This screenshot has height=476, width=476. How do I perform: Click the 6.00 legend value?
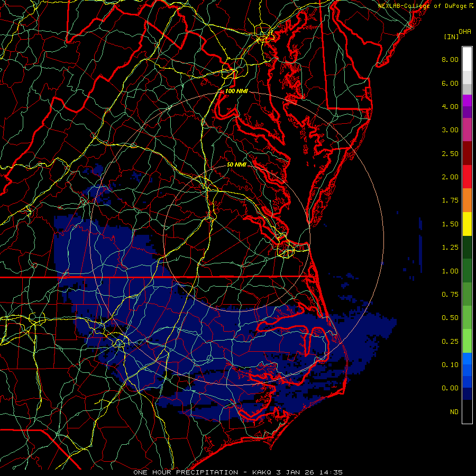pos(450,83)
